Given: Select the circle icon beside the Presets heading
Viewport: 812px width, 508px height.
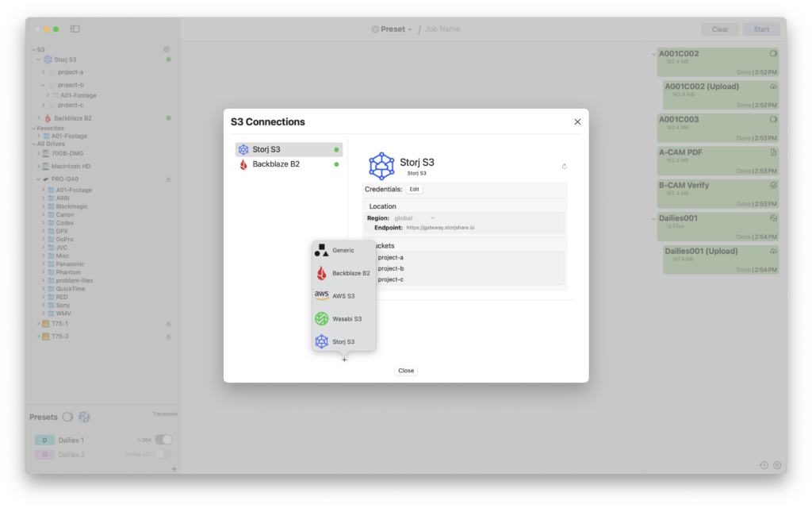Looking at the screenshot, I should pyautogui.click(x=68, y=417).
